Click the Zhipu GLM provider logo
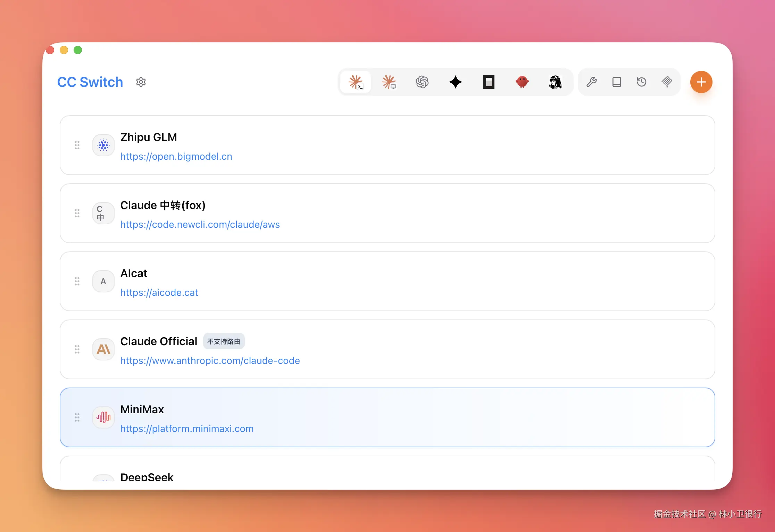Viewport: 775px width, 532px height. (103, 145)
